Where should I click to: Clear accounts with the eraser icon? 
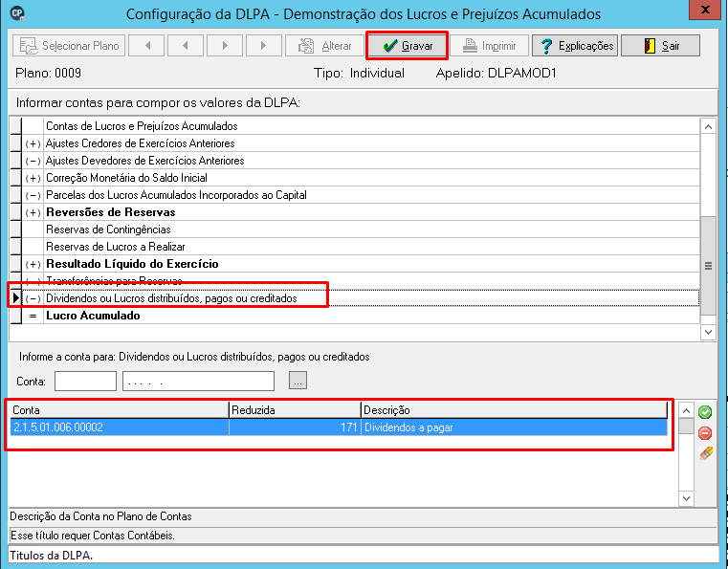pyautogui.click(x=705, y=453)
